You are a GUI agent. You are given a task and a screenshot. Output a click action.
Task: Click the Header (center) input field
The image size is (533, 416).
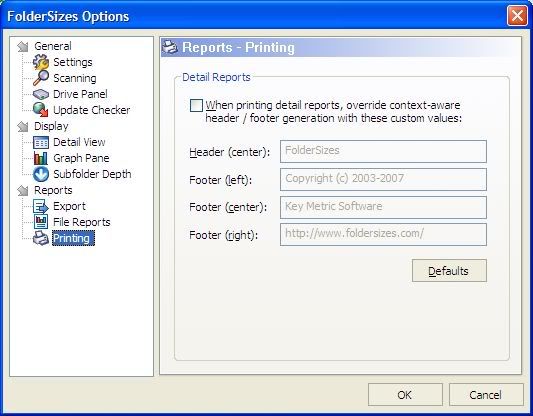(x=383, y=152)
